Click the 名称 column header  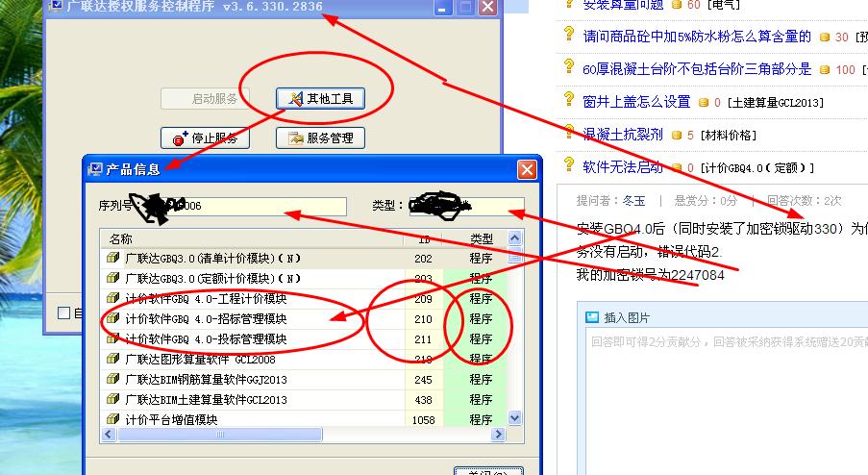(x=253, y=239)
